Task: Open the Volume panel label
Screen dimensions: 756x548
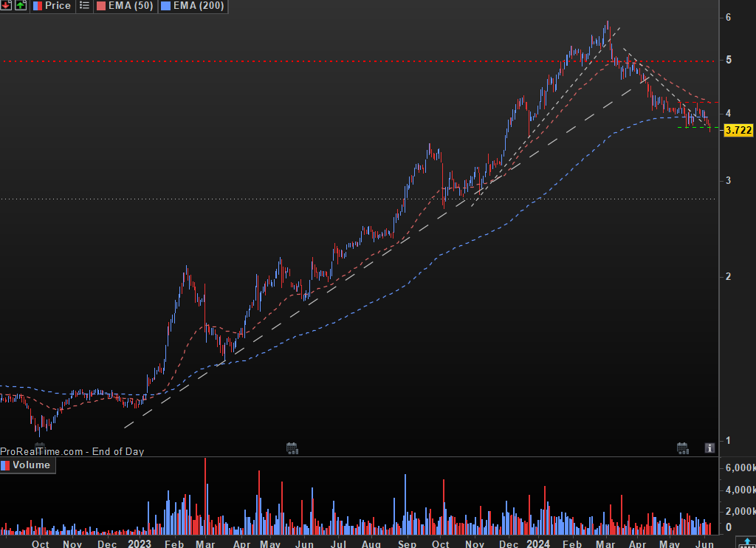Action: [27, 465]
